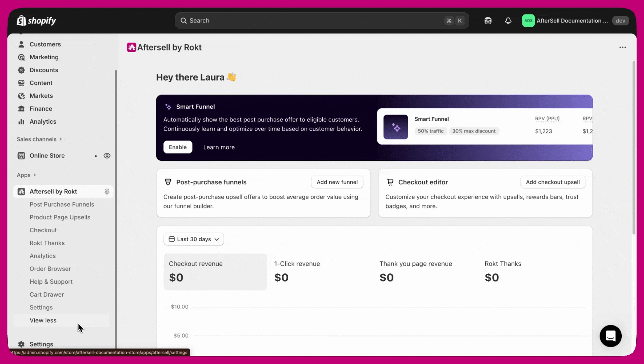Open Aftersell Settings submenu item
This screenshot has height=364, width=644.
pyautogui.click(x=41, y=307)
